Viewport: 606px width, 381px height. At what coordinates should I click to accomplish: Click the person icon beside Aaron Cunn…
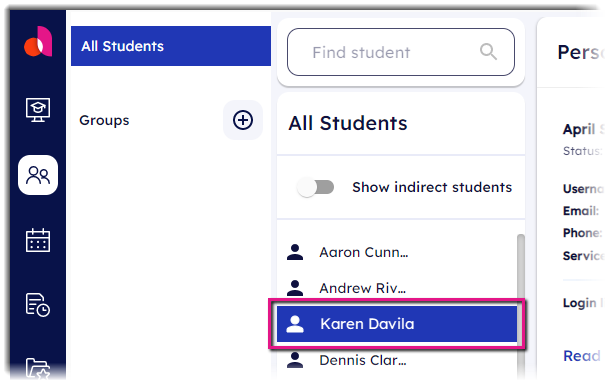point(295,252)
